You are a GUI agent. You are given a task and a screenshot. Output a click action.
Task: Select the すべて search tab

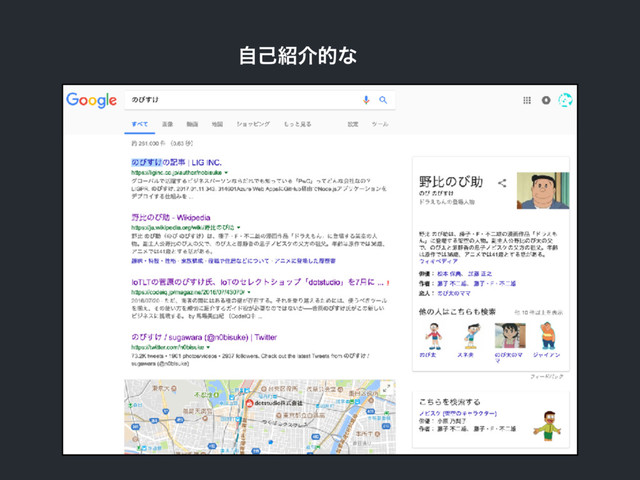(x=140, y=124)
